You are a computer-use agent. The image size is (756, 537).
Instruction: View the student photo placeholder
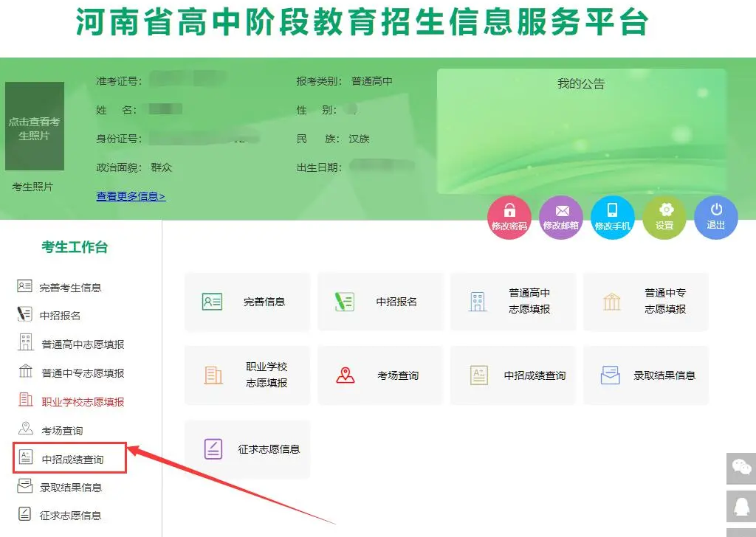point(34,126)
